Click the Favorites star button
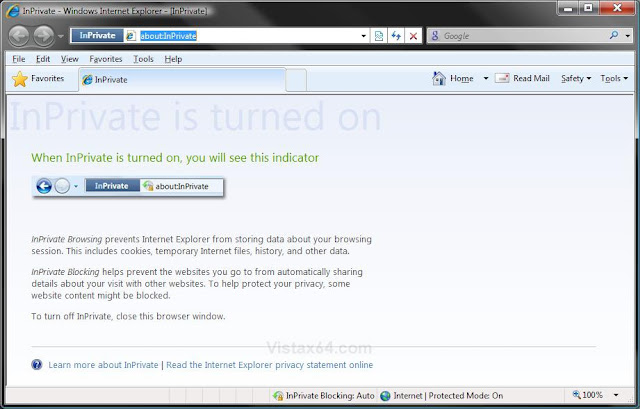 pyautogui.click(x=38, y=78)
